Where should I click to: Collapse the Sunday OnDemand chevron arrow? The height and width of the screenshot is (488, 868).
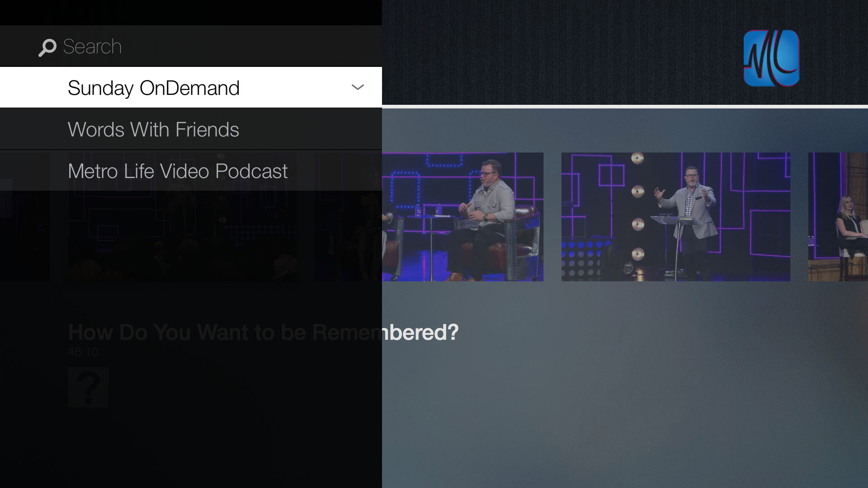358,87
